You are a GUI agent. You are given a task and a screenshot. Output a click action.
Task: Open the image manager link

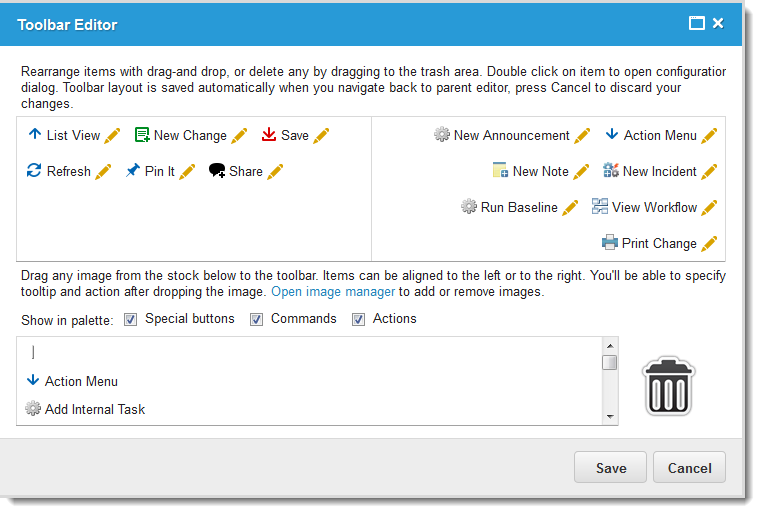coord(334,292)
